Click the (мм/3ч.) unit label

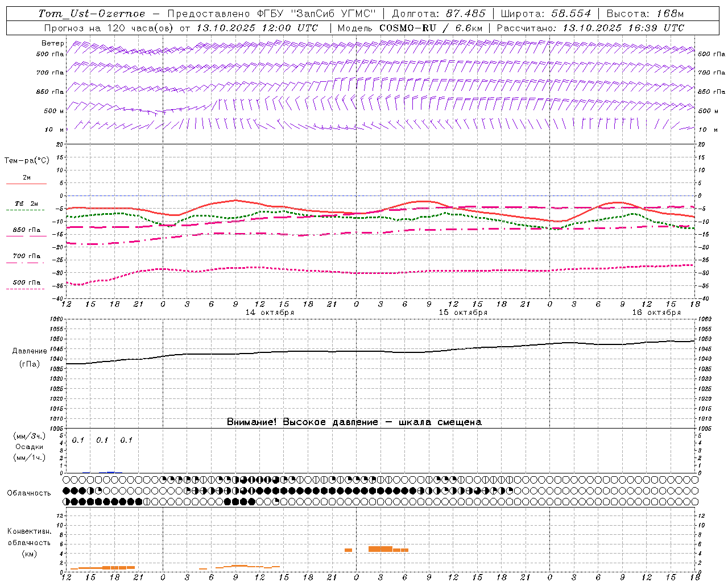point(30,436)
